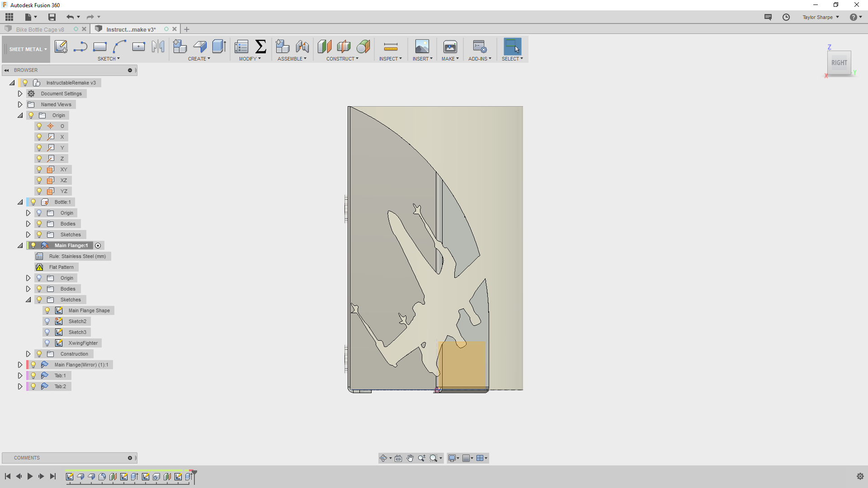This screenshot has height=488, width=868.
Task: Select the Rectangle sketch tool
Action: (100, 47)
